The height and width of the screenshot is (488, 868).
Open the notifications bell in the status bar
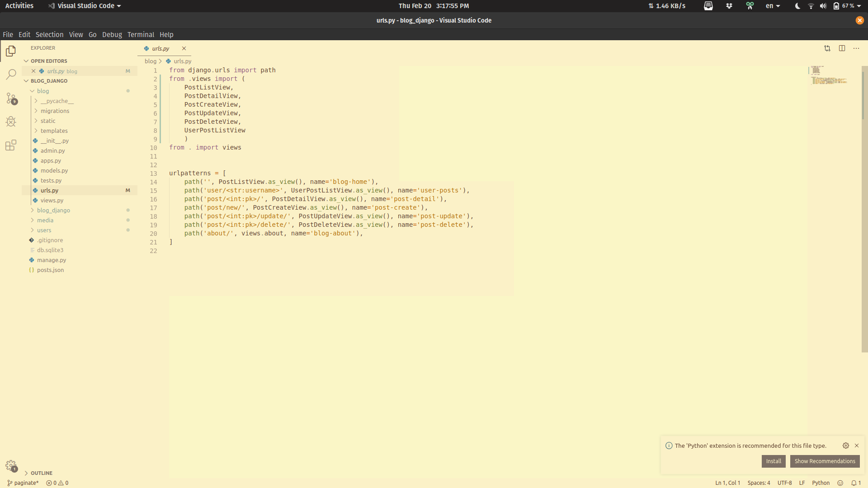point(854,483)
